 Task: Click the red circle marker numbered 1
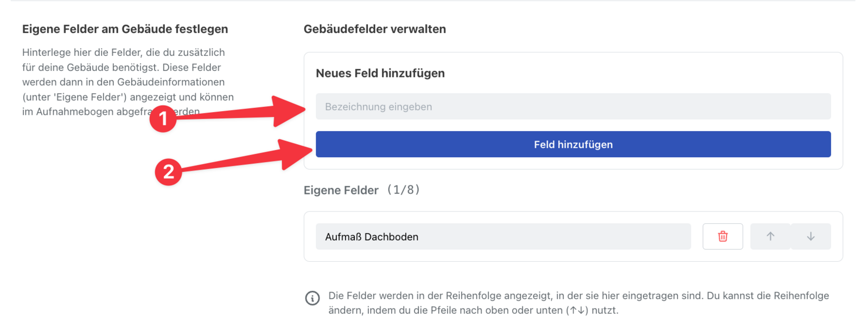(163, 119)
